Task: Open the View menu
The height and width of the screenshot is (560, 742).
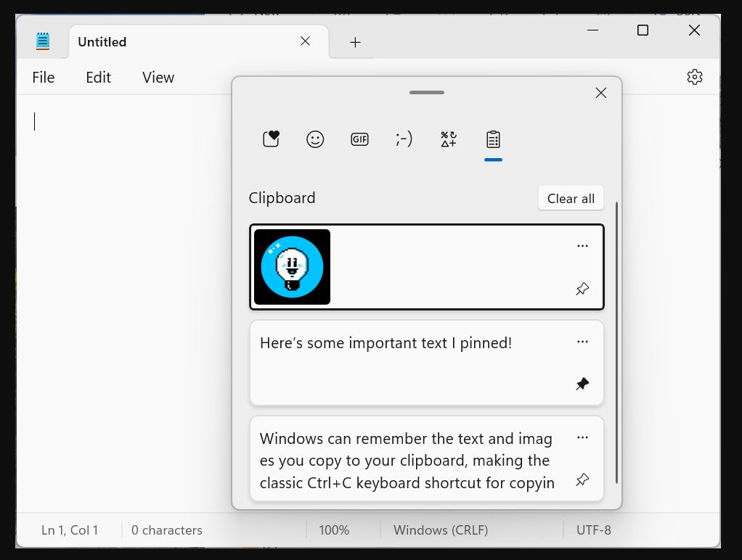Action: pos(158,77)
